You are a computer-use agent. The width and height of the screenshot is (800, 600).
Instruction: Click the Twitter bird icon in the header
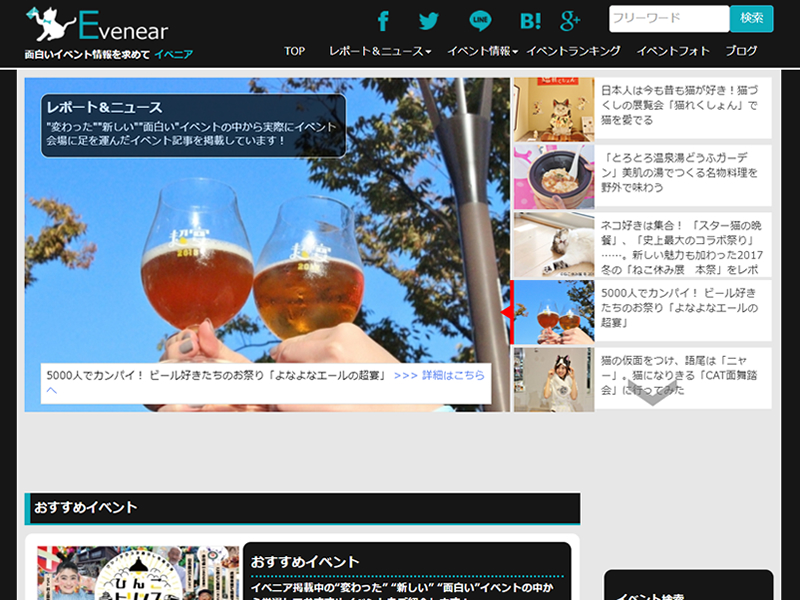428,20
